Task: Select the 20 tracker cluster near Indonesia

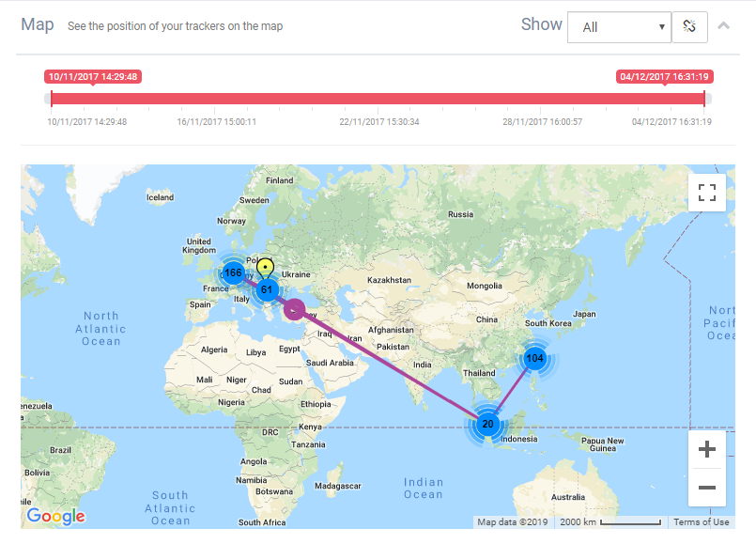Action: [x=487, y=425]
